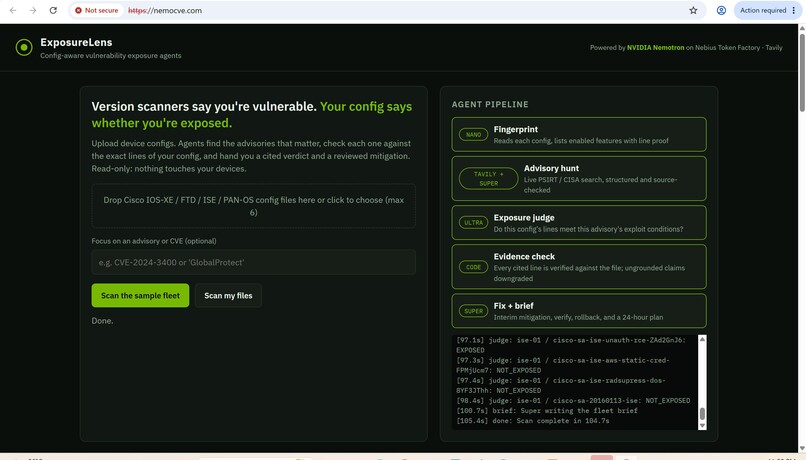
Task: Click the browser back arrow
Action: coord(13,10)
